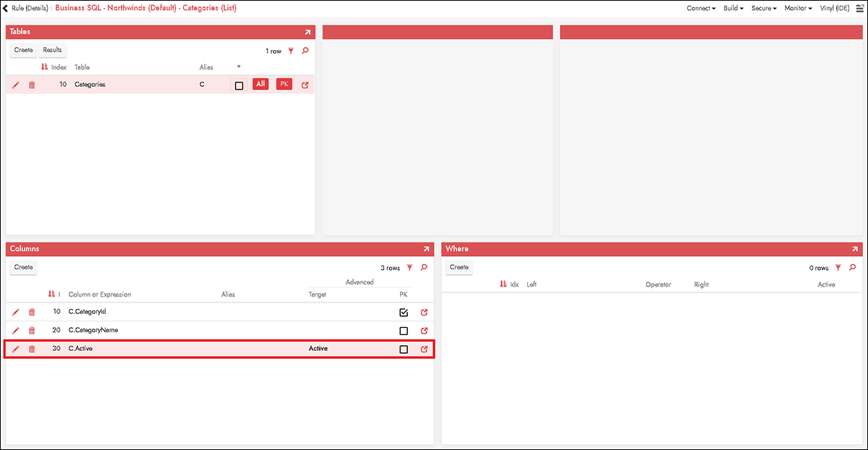Open search in the Columns panel

pos(424,268)
